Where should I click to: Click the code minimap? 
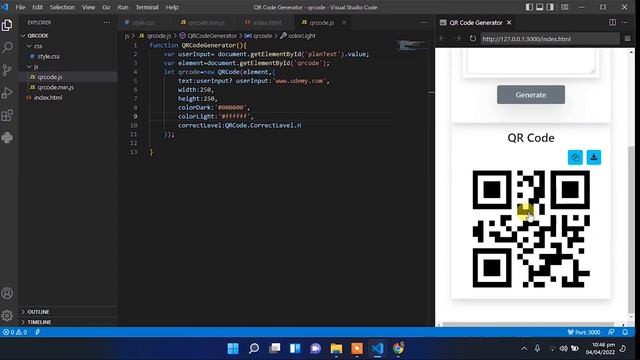tap(411, 45)
